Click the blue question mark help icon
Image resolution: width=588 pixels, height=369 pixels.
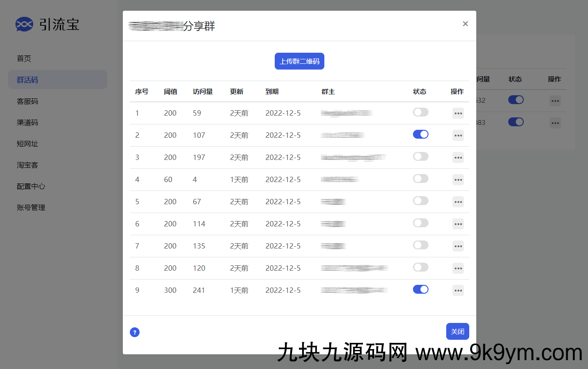[135, 332]
